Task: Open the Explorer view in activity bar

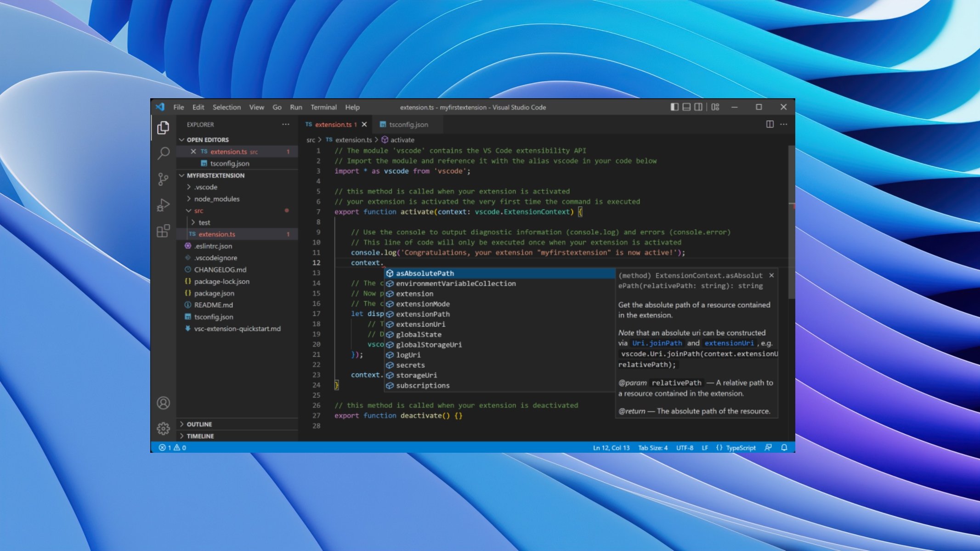Action: point(163,128)
